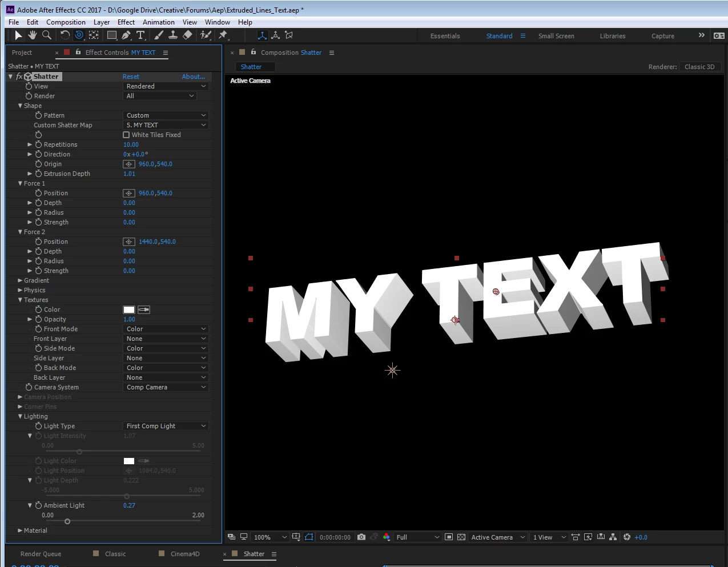Open workspace overflow chevron menu
This screenshot has width=728, height=567.
pyautogui.click(x=702, y=35)
